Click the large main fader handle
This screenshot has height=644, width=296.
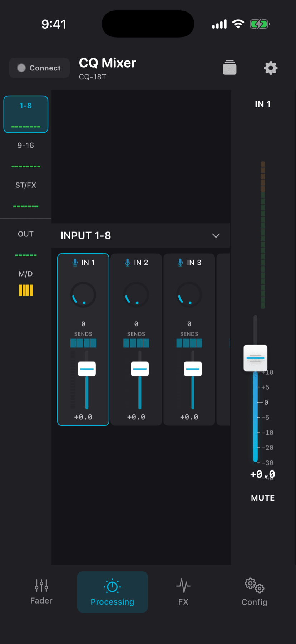click(x=255, y=358)
